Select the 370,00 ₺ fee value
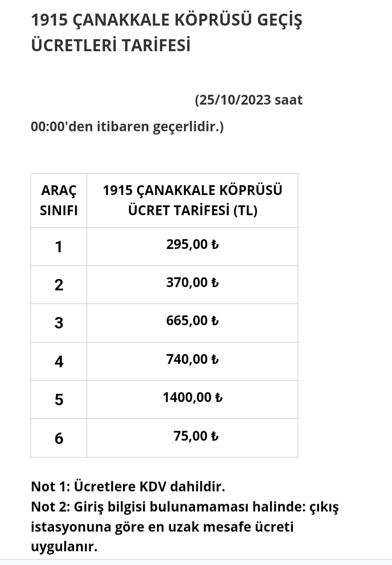 pos(193,283)
